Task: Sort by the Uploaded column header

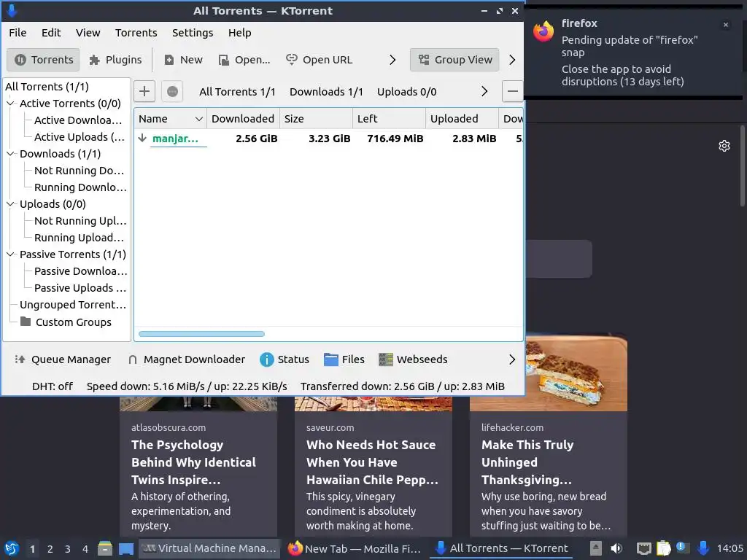Action: (462, 119)
